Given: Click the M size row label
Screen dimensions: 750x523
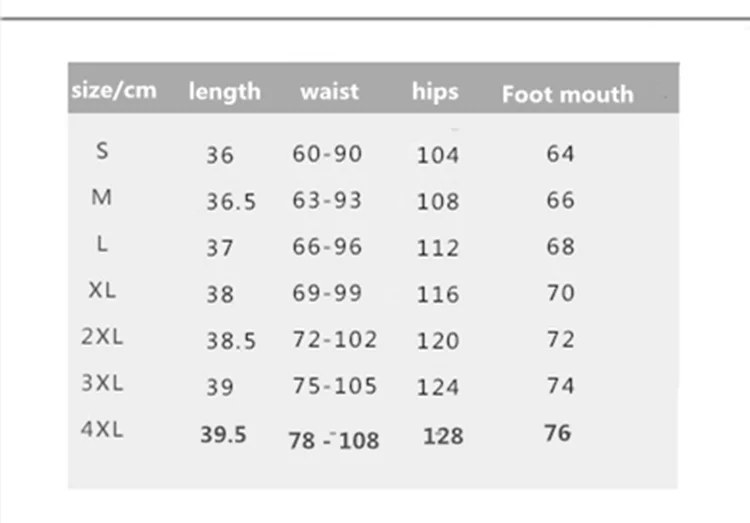Looking at the screenshot, I should (x=101, y=197).
